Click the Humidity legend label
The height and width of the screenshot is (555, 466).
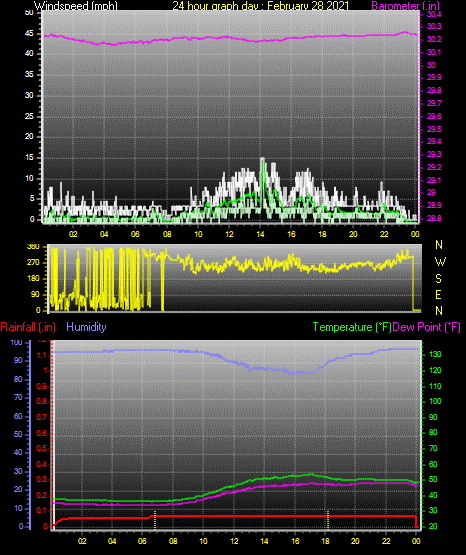(86, 327)
